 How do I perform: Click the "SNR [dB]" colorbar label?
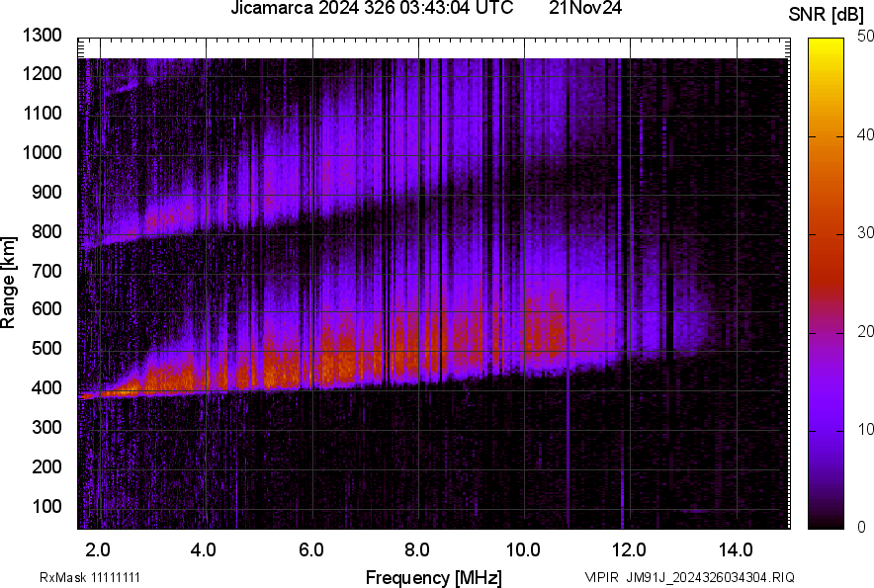[x=829, y=15]
